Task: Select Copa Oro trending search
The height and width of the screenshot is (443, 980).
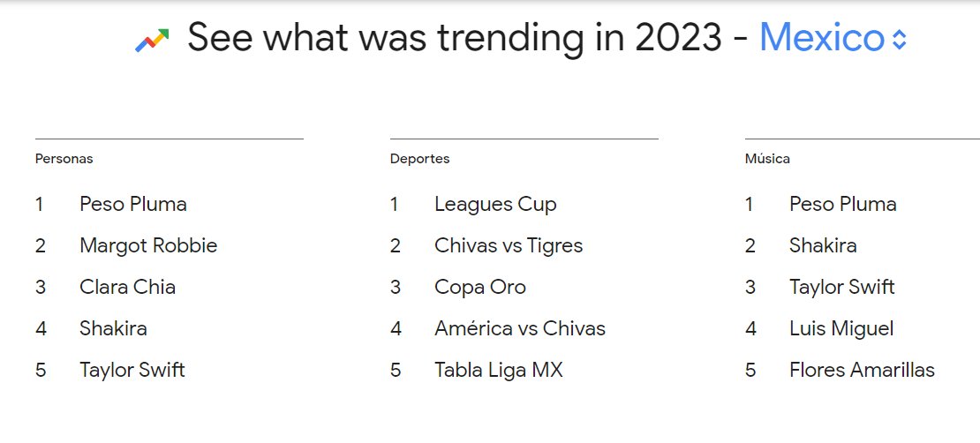Action: [480, 287]
